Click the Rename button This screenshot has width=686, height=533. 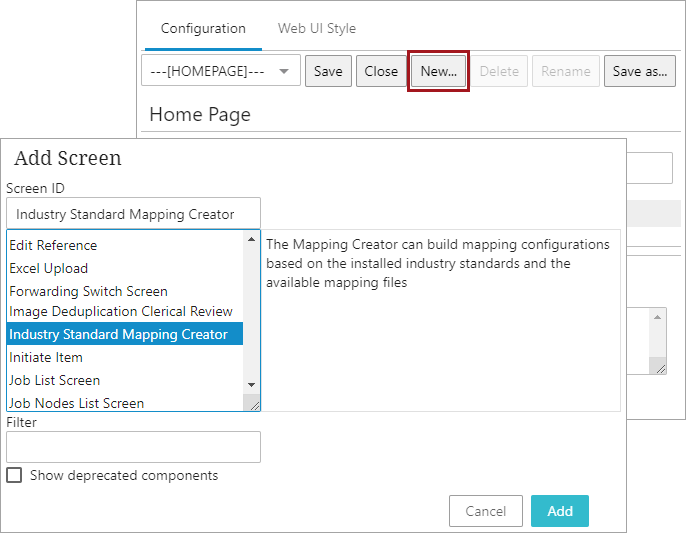pyautogui.click(x=566, y=71)
